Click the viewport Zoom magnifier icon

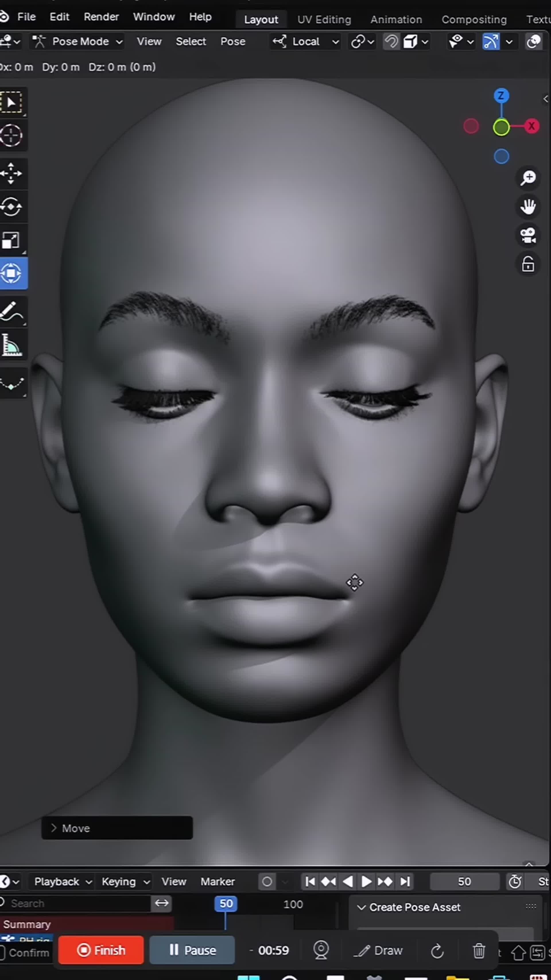(x=528, y=178)
